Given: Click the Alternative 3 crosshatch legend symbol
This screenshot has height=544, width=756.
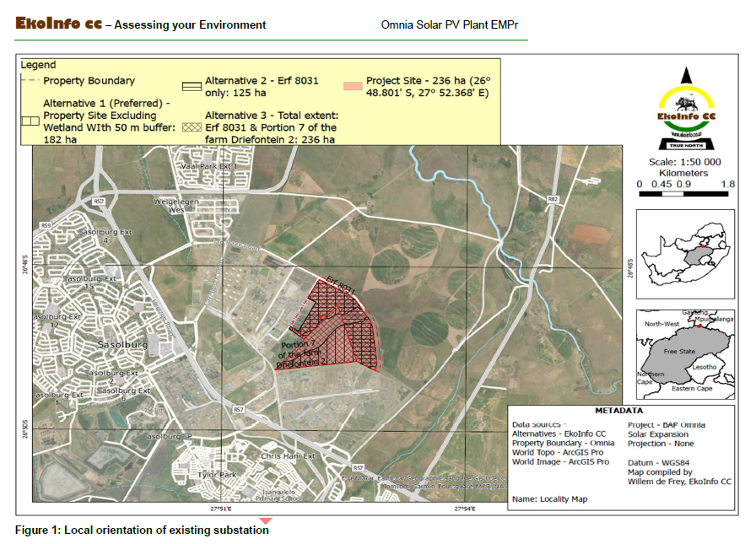Looking at the screenshot, I should 192,127.
